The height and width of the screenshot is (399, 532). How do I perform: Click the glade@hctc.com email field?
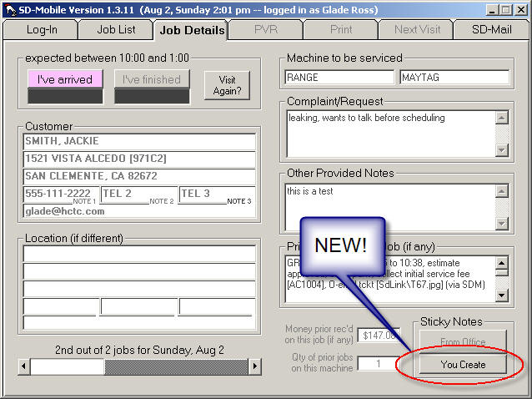pos(138,211)
